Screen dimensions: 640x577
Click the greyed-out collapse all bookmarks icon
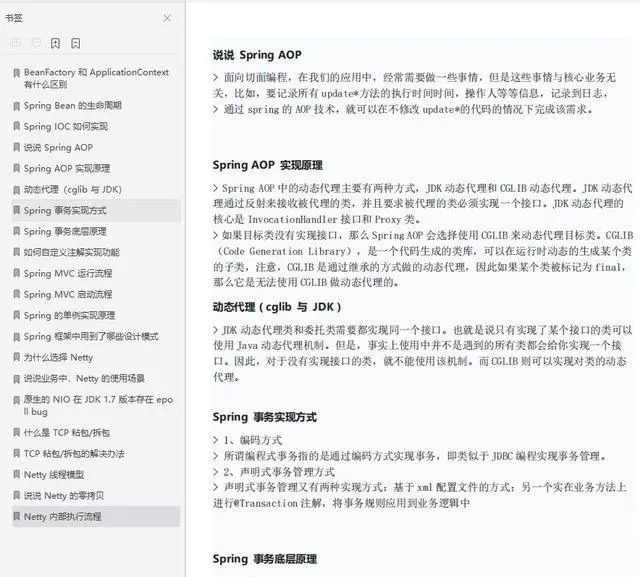(36, 43)
